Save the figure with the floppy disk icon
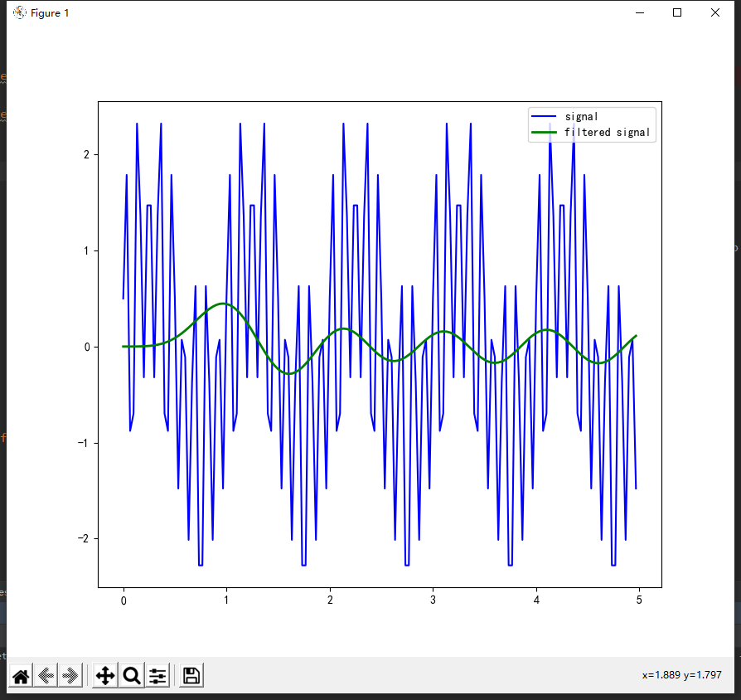741x700 pixels. point(191,676)
